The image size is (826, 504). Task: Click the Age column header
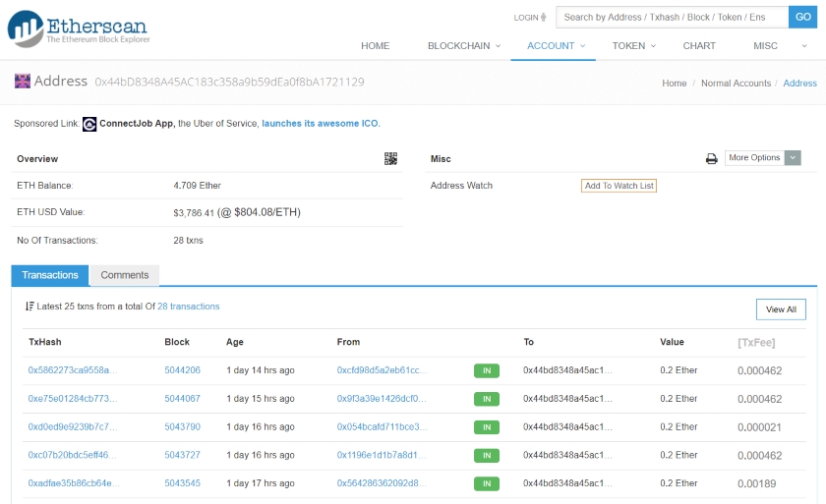click(234, 342)
